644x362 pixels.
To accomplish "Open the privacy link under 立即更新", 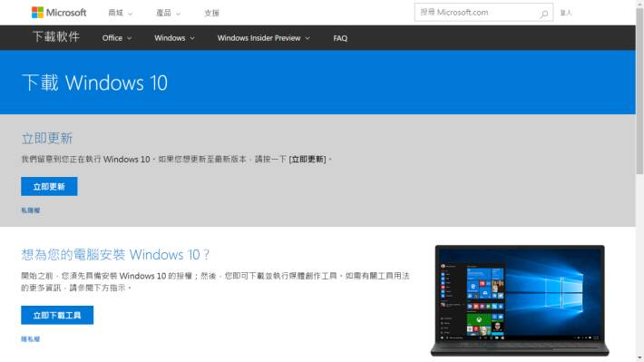I will tap(31, 210).
